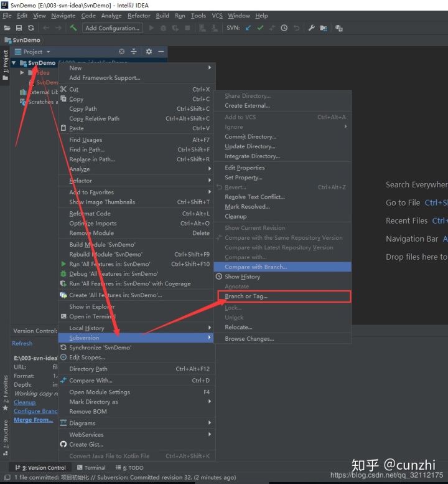Select Copy Path context menu item

point(137,109)
